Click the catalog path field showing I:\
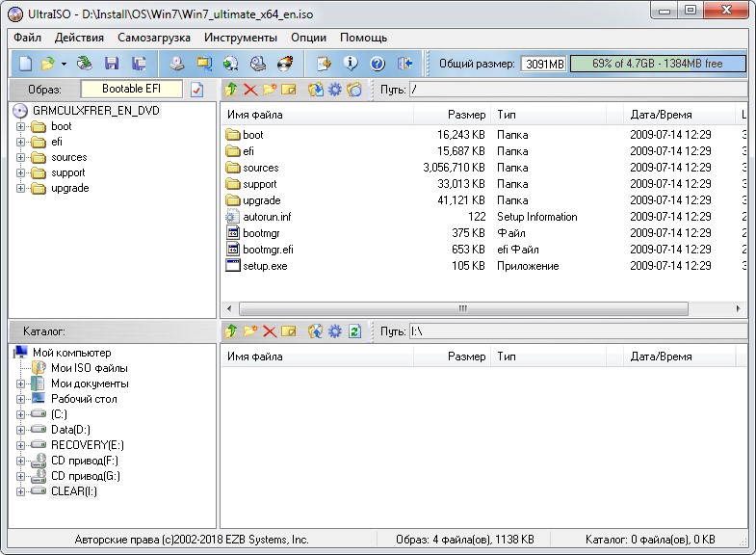Viewport: 756px width, 555px height. click(578, 331)
